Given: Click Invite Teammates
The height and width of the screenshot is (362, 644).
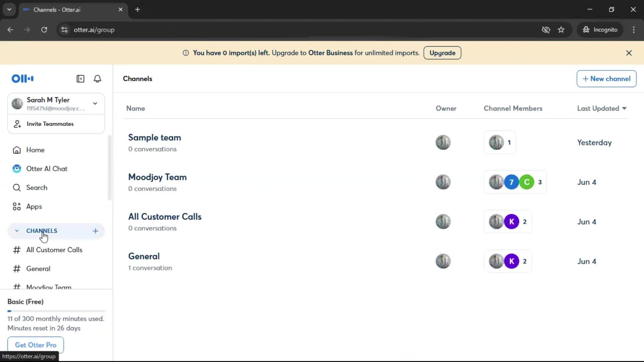Looking at the screenshot, I should click(56, 124).
